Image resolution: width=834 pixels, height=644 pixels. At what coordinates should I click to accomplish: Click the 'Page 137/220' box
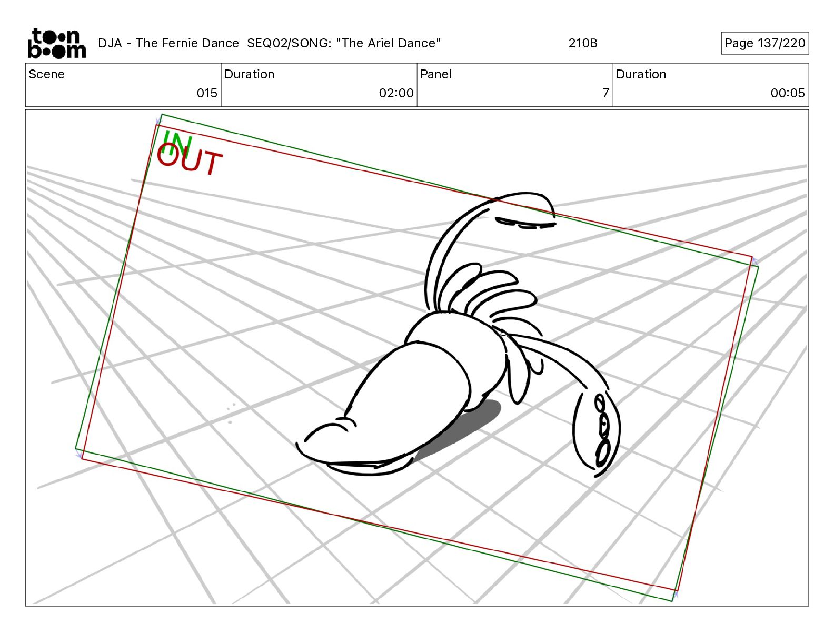pos(764,43)
